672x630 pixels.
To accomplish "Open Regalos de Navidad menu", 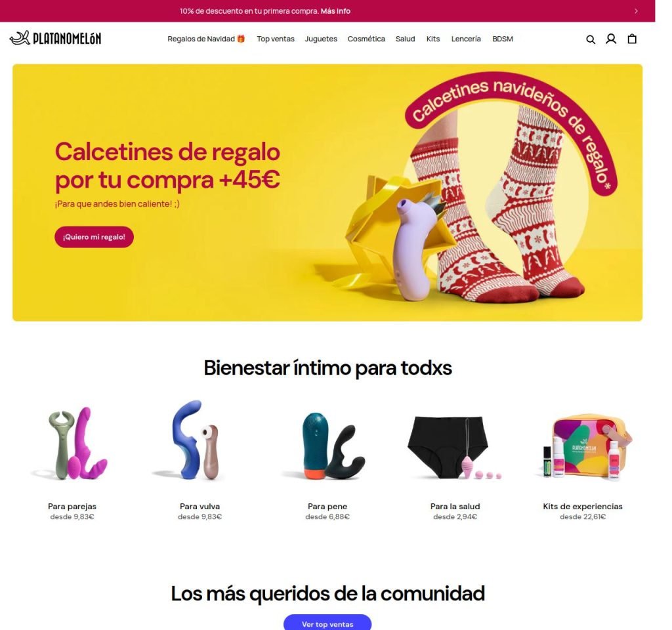I will [205, 39].
